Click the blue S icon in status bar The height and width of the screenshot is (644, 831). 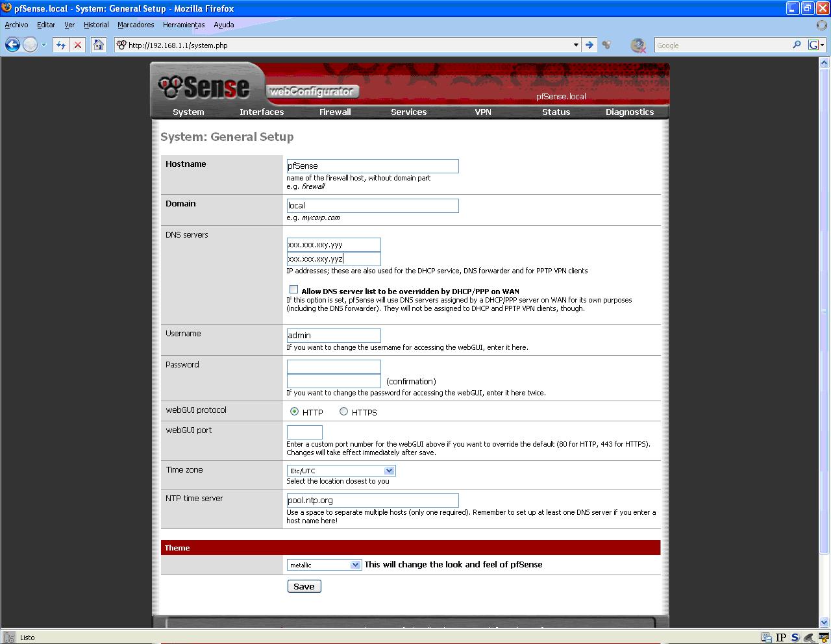coord(795,638)
